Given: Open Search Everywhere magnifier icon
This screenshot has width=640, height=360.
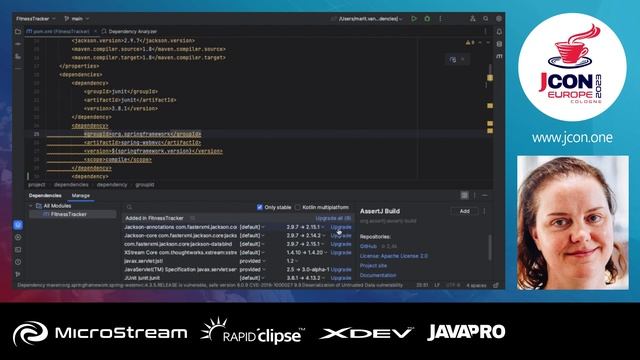Looking at the screenshot, I should tap(486, 18).
